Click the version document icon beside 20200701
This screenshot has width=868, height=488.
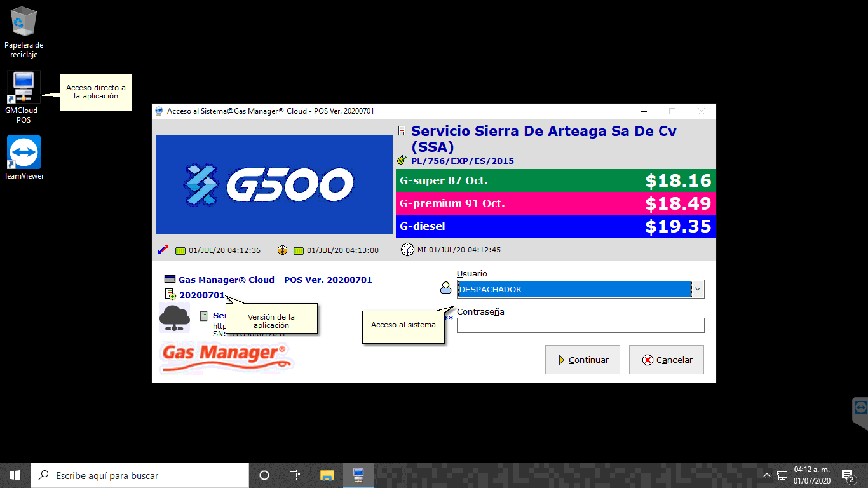(170, 294)
